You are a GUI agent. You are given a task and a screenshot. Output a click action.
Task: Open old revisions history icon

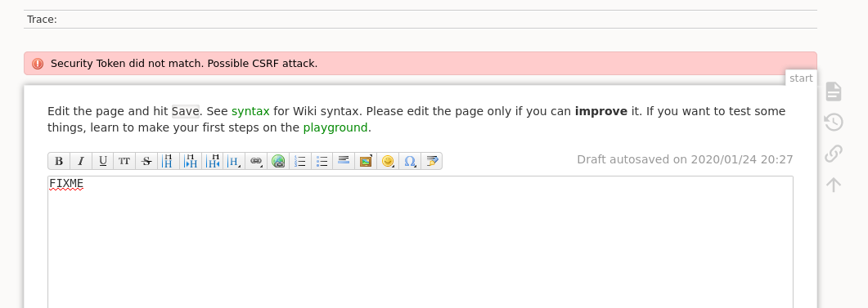tap(834, 122)
